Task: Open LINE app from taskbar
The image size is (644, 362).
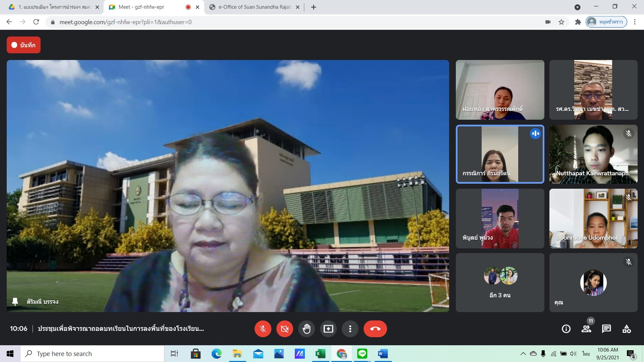Action: click(x=362, y=354)
